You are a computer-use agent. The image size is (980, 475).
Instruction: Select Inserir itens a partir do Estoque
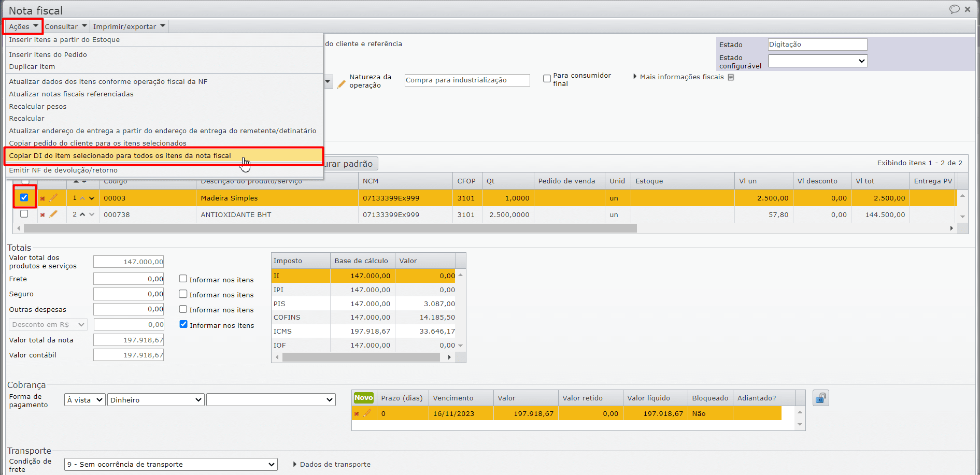click(64, 40)
